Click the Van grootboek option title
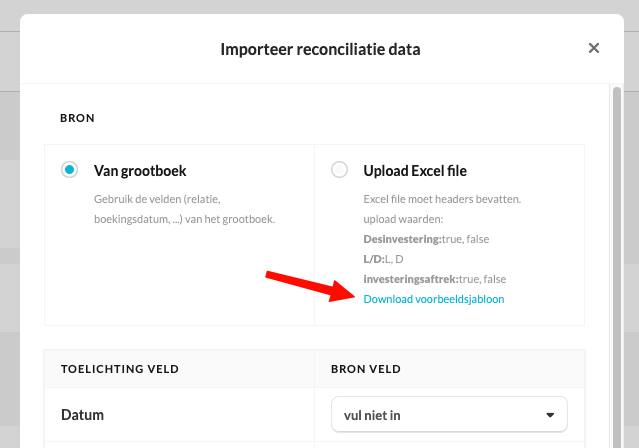This screenshot has width=639, height=448. coord(140,171)
